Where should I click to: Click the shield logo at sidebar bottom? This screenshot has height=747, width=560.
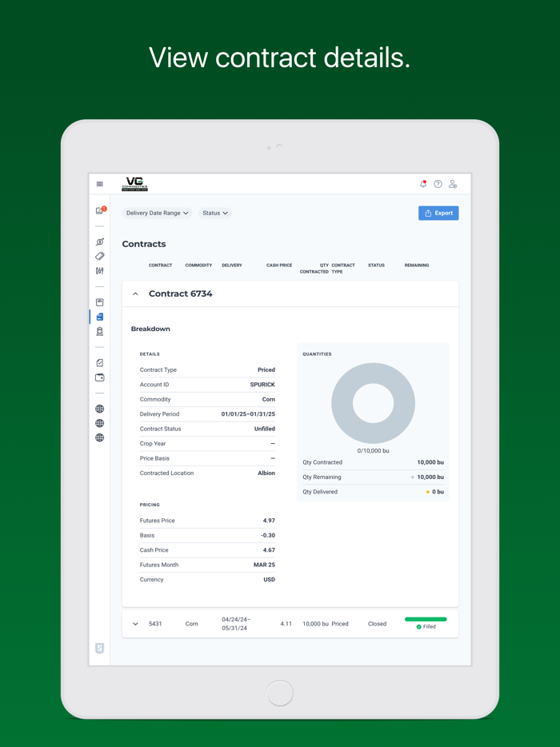(x=100, y=648)
